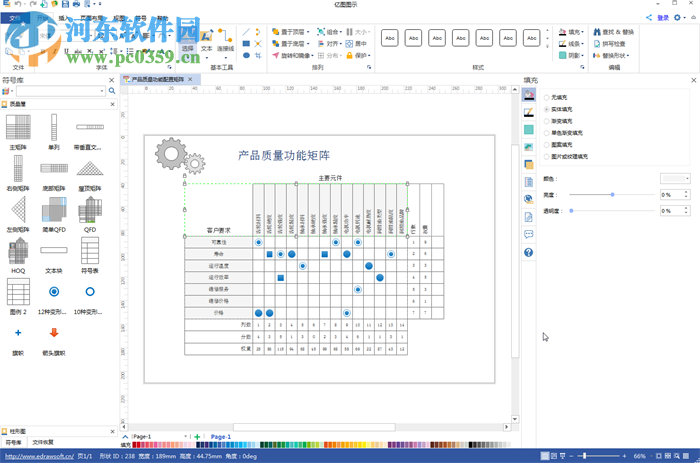Open the 填充 ribbon dropdown
The height and width of the screenshot is (463, 700).
coord(571,32)
